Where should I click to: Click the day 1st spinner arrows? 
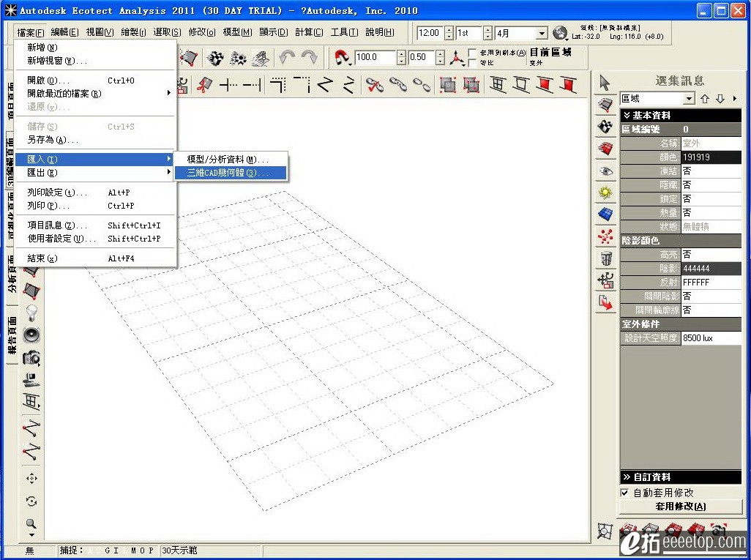[x=487, y=33]
